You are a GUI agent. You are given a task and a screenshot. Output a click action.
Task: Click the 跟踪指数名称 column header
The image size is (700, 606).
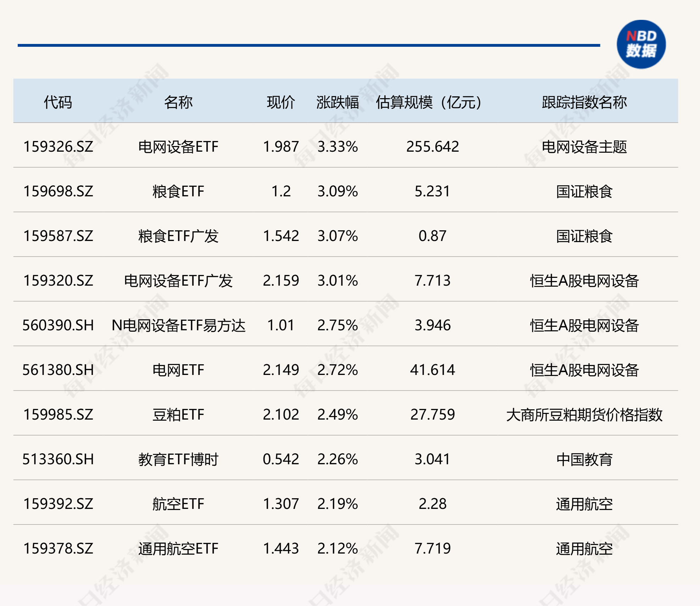pos(584,102)
